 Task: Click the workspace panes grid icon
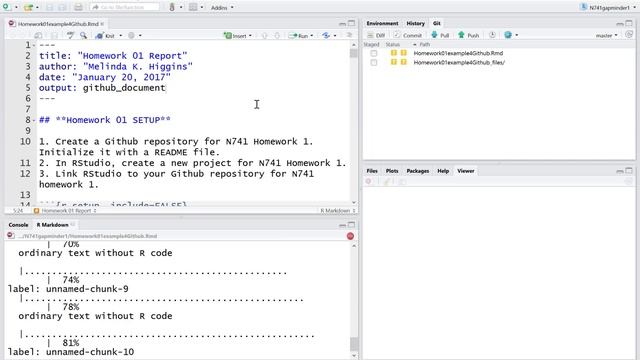point(193,7)
